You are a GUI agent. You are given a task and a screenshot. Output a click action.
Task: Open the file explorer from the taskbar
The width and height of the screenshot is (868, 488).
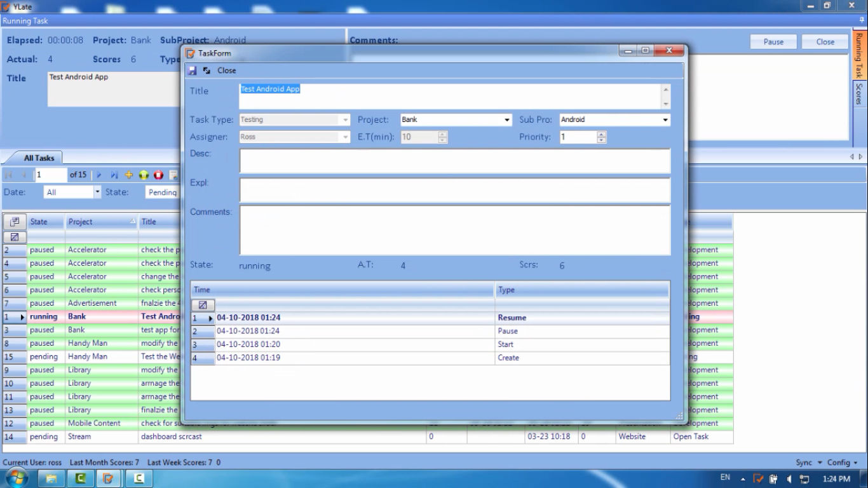(51, 478)
